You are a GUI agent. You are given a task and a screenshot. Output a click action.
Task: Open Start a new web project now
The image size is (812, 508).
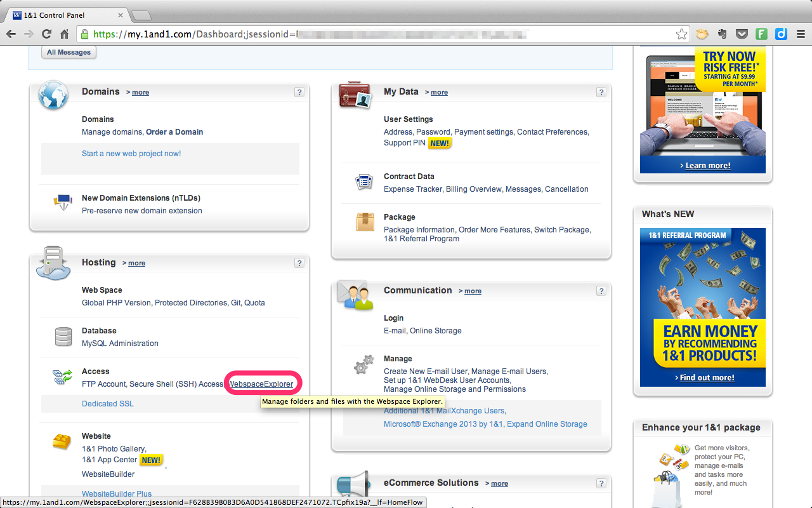(131, 154)
